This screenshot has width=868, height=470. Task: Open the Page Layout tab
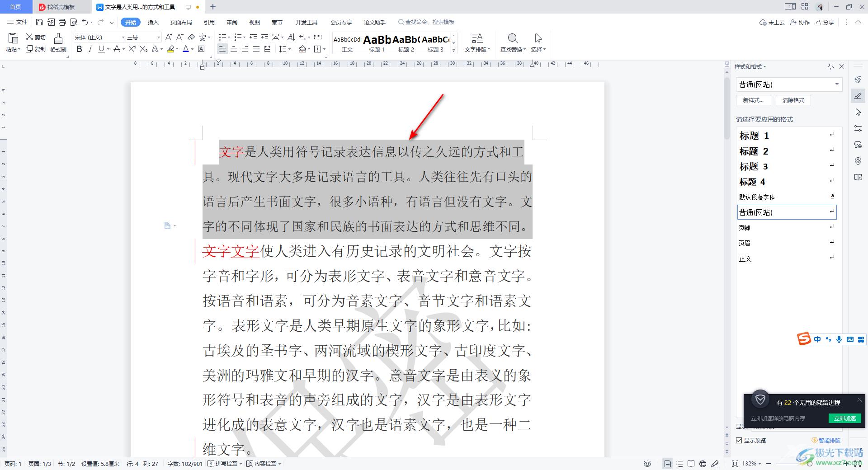tap(181, 22)
